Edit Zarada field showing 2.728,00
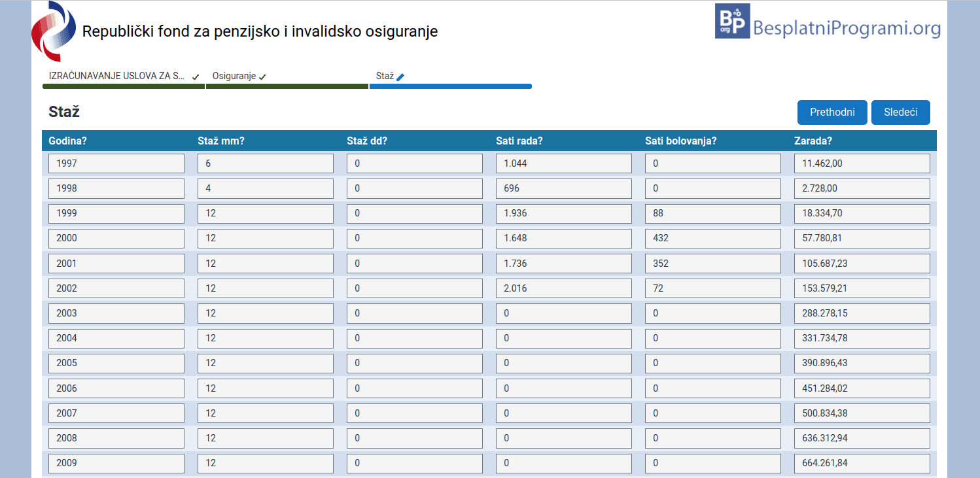The height and width of the screenshot is (478, 980). coord(862,188)
